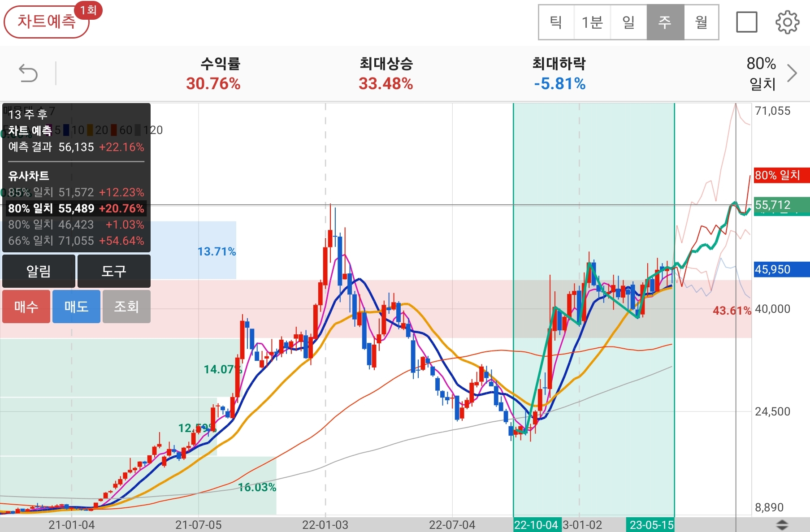Switch chart to 월 interval
Screen dimensions: 810x532
coord(702,22)
